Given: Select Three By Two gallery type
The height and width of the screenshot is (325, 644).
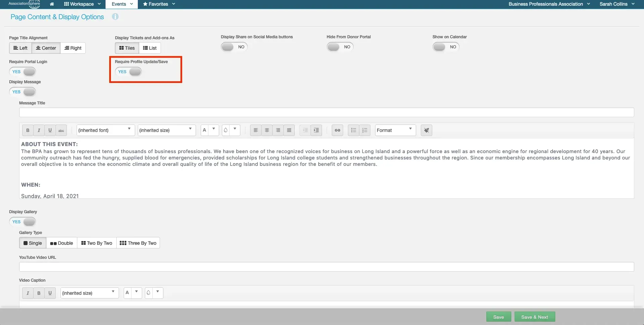Looking at the screenshot, I should [x=138, y=243].
